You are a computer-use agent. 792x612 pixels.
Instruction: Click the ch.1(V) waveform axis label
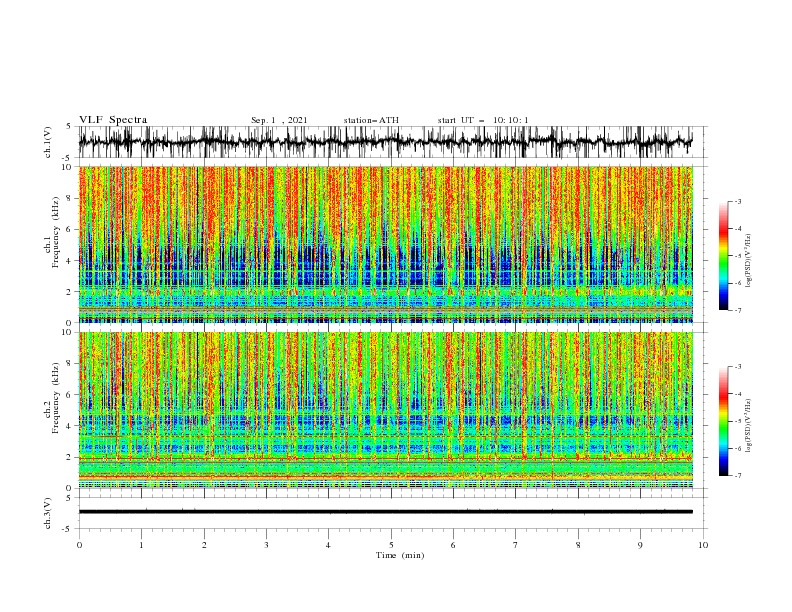tap(48, 142)
